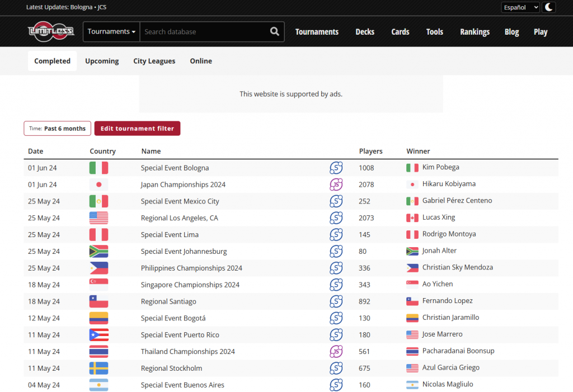Open the City Leagues tab
The width and height of the screenshot is (573, 392).
[154, 61]
